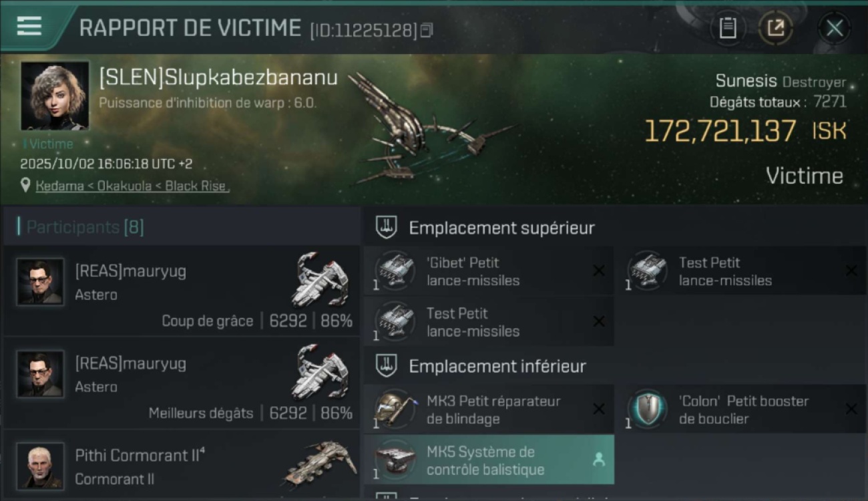Copy the report ID with copy icon

click(x=427, y=29)
